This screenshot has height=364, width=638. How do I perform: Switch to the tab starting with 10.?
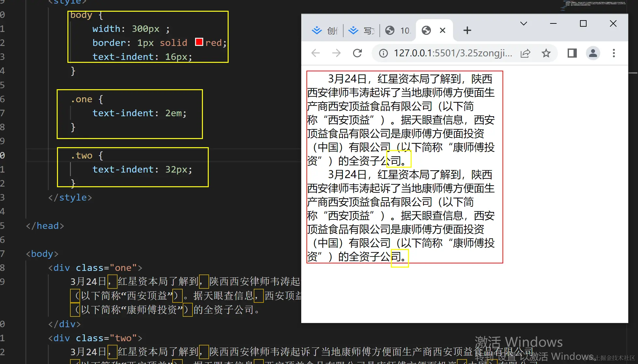[x=398, y=31]
